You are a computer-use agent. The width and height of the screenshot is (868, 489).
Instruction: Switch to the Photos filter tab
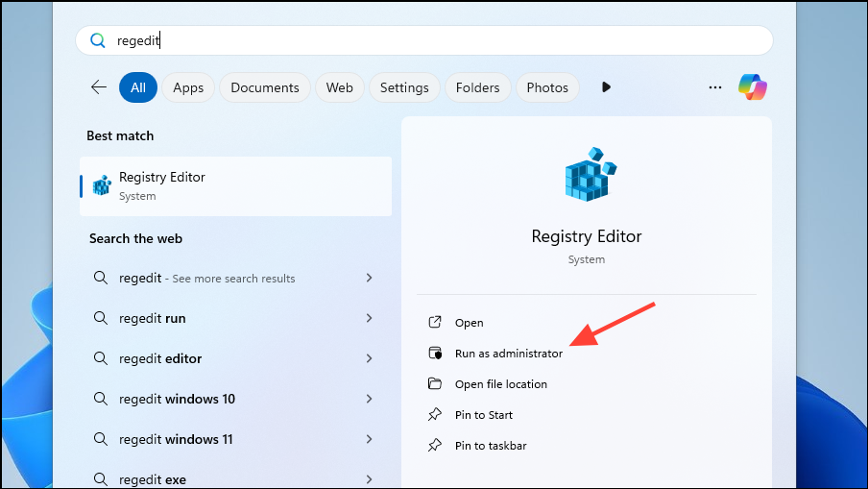[x=547, y=87]
